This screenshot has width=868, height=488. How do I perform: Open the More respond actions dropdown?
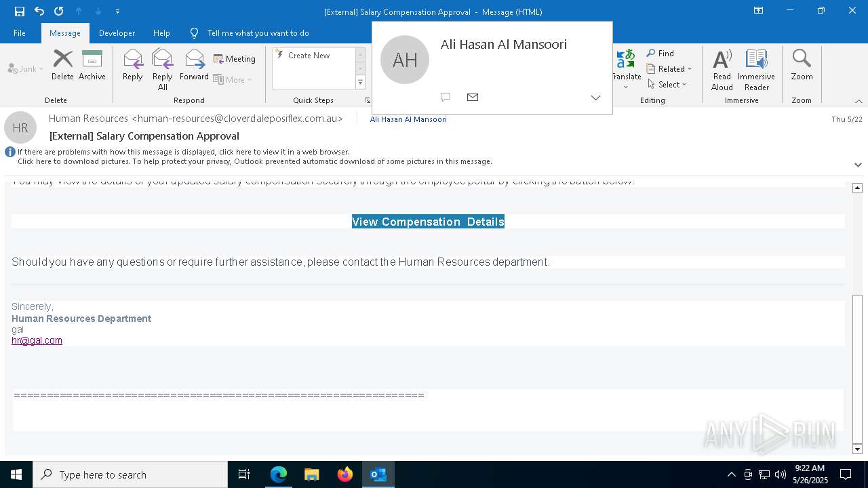tap(233, 79)
